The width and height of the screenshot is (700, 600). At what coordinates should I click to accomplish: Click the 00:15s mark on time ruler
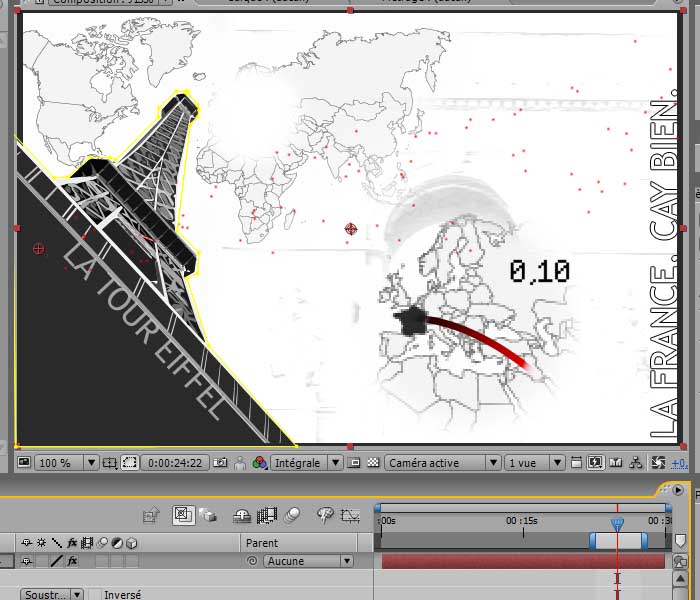click(x=522, y=521)
